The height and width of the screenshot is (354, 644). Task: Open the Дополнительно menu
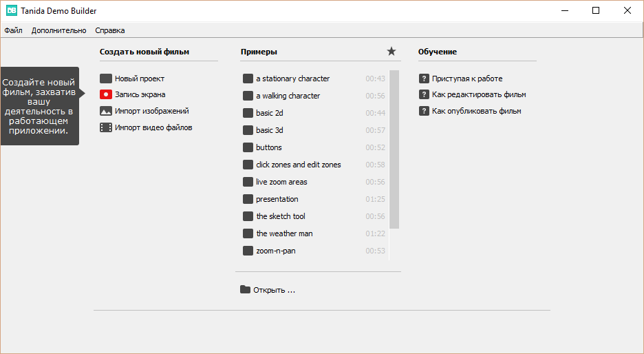coord(59,30)
